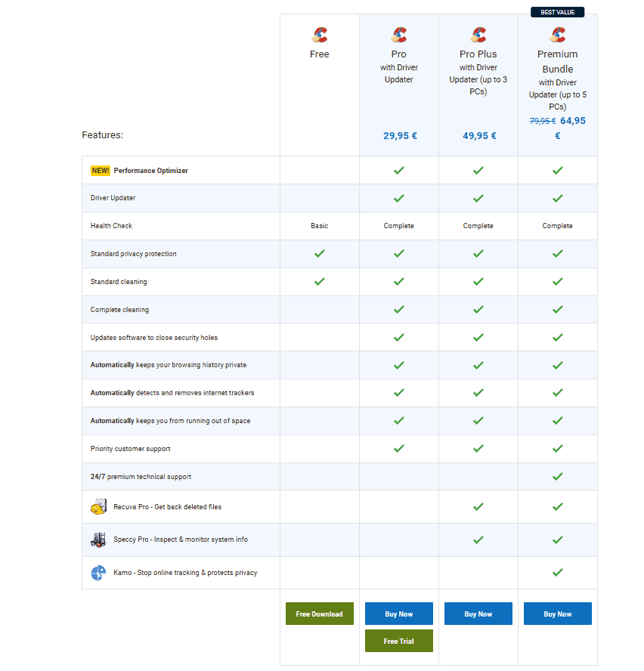The image size is (644, 671).
Task: Click the Speccy Pro icon
Action: (x=98, y=540)
